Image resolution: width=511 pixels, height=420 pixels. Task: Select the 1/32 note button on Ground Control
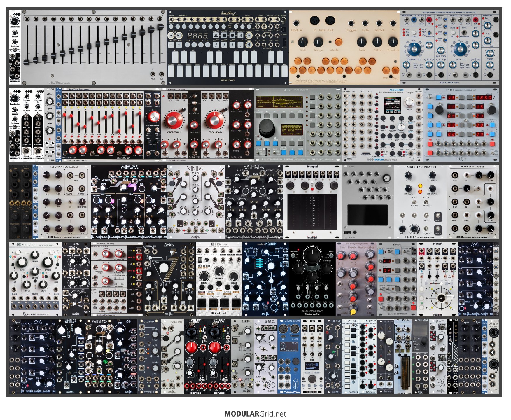pos(216,45)
